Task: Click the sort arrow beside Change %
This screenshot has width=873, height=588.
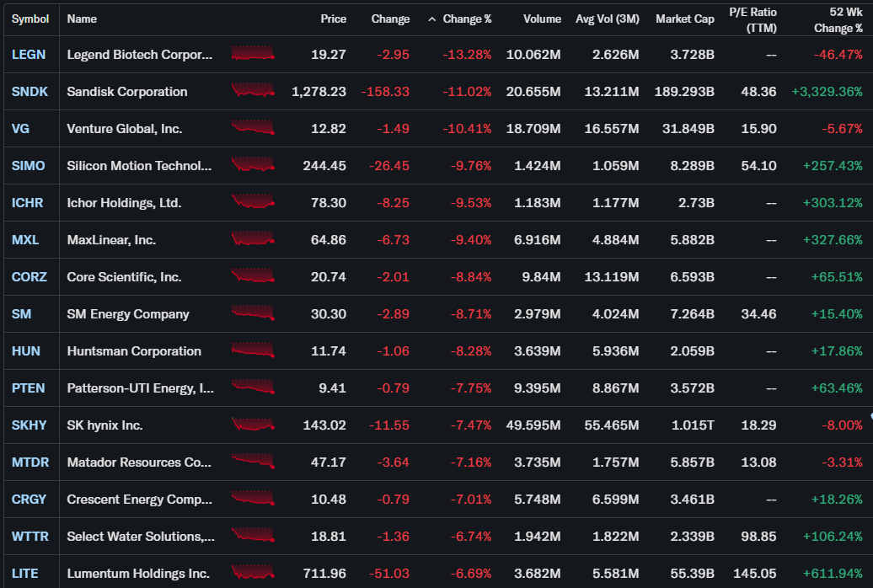Action: click(431, 19)
